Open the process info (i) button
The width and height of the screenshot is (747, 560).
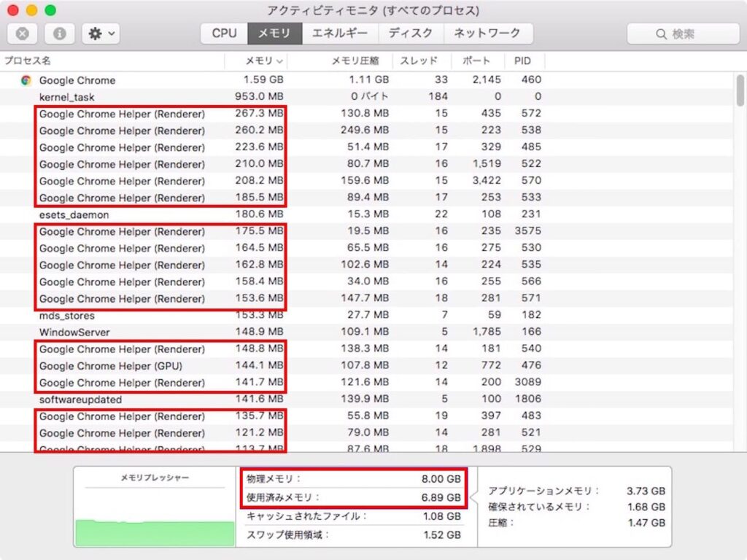click(x=60, y=34)
